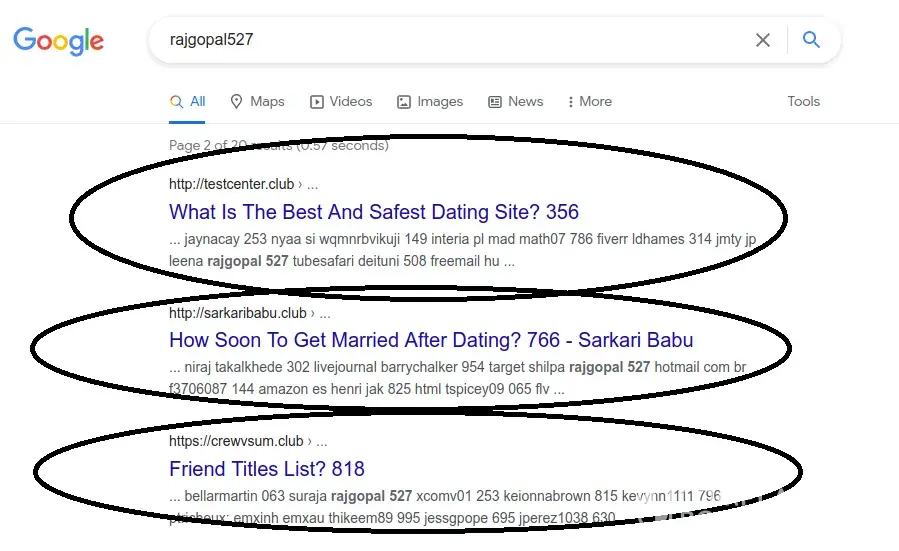Switch to the Images tab
The image size is (899, 551).
click(x=430, y=101)
